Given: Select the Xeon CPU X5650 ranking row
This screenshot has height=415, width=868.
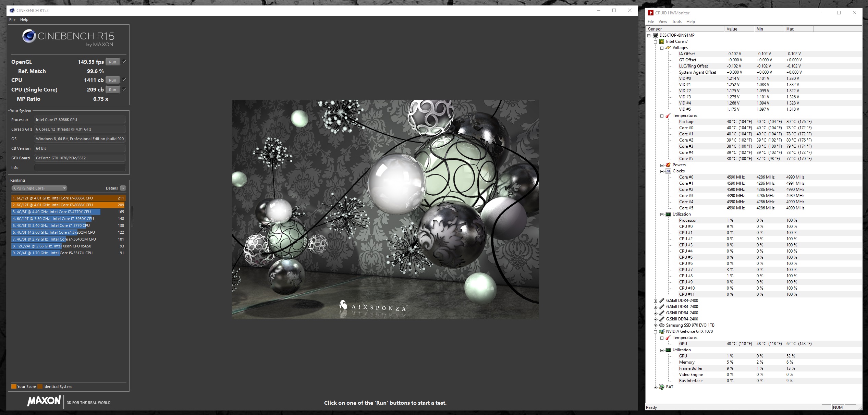Looking at the screenshot, I should point(68,246).
